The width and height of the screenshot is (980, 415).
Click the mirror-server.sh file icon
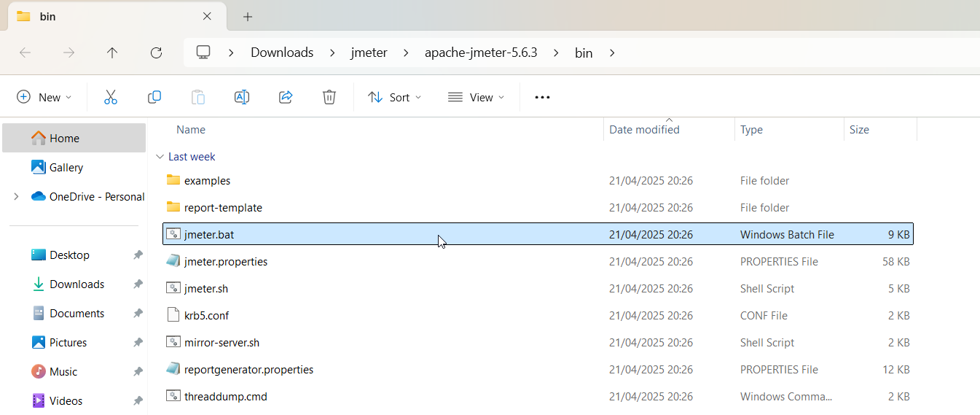click(x=173, y=342)
